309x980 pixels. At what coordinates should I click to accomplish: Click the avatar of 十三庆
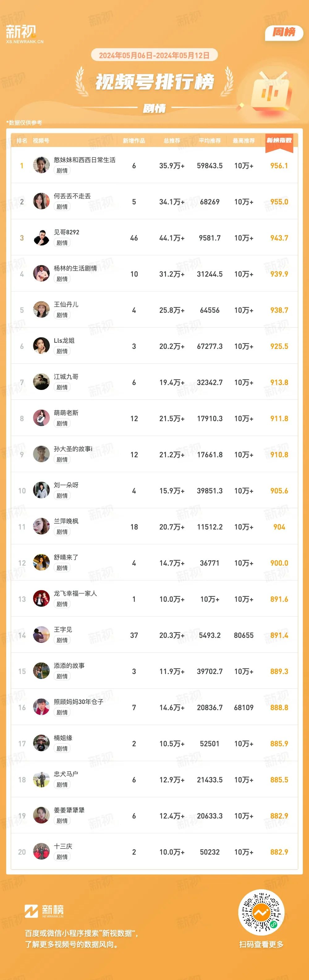coord(41,852)
